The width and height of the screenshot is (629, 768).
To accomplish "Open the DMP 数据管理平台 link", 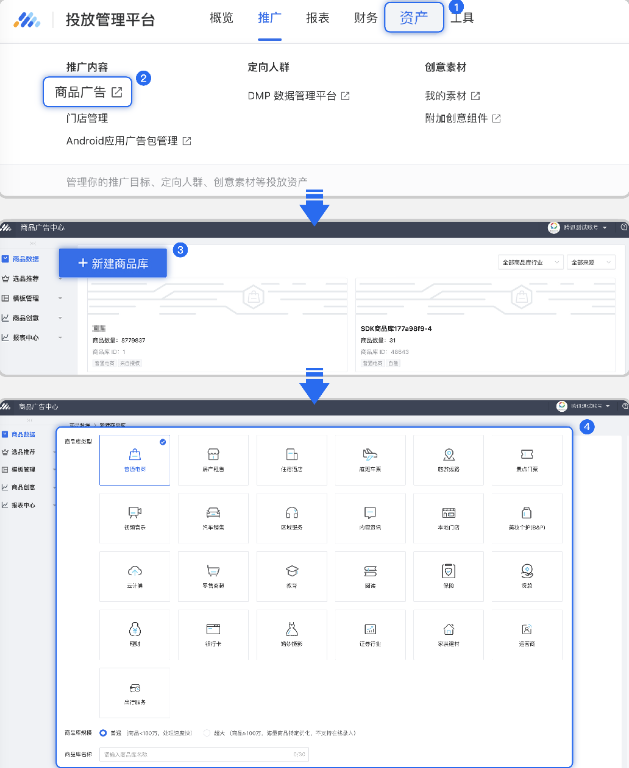I will coord(298,96).
